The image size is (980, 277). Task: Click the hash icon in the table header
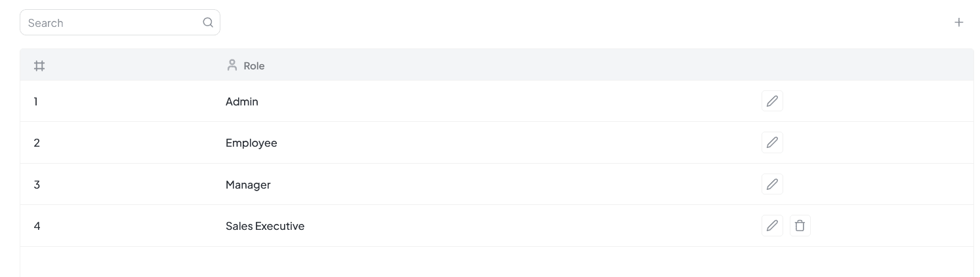click(x=39, y=65)
